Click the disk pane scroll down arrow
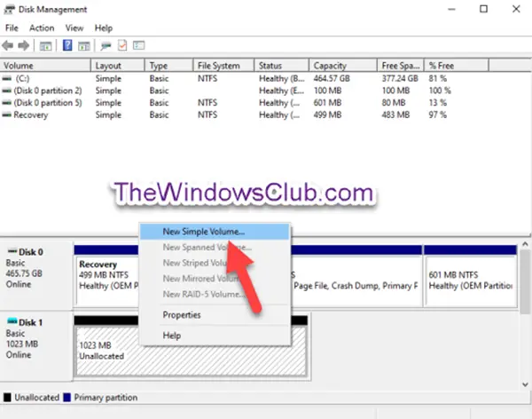 [x=525, y=384]
